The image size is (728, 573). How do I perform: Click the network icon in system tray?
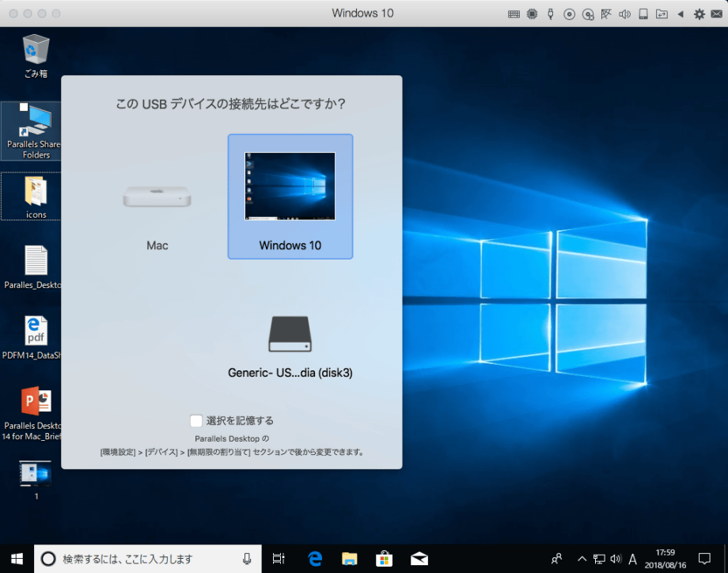599,559
